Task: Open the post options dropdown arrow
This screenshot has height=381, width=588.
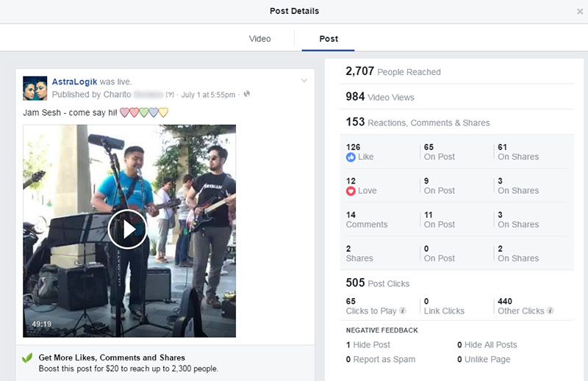Action: [304, 81]
